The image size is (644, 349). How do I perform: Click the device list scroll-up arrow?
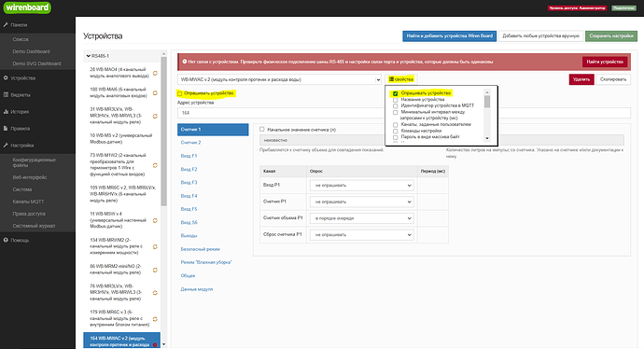click(x=164, y=54)
